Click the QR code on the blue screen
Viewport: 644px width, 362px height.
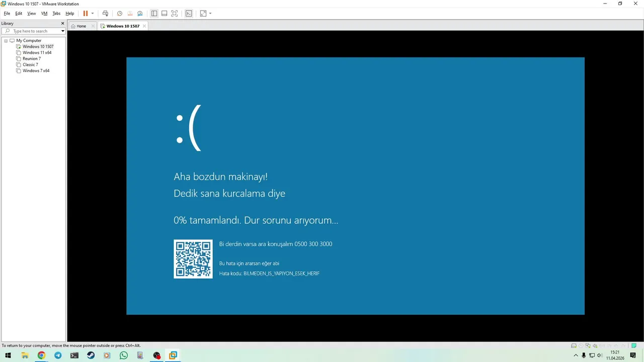(193, 259)
